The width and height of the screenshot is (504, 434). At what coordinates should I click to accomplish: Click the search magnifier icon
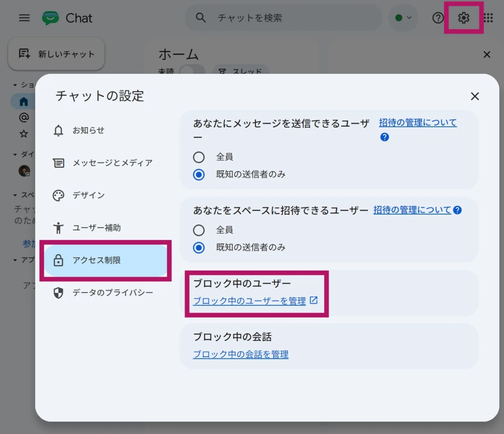[x=201, y=18]
